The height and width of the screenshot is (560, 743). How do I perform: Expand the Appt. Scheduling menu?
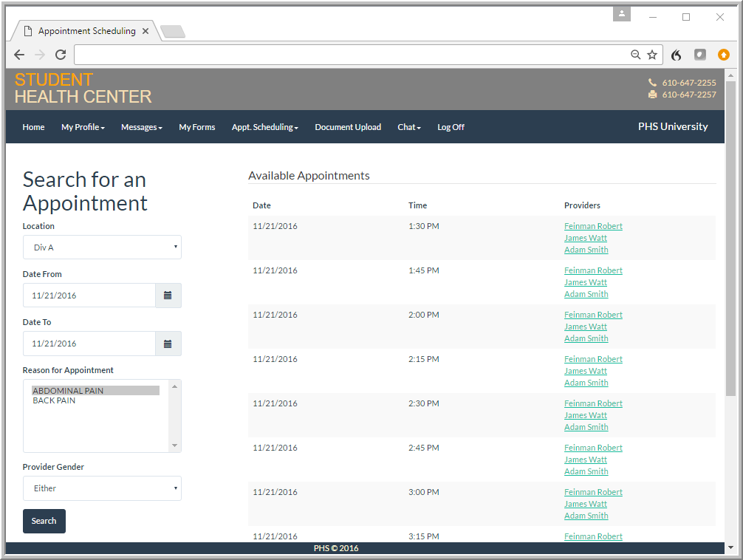pos(265,127)
